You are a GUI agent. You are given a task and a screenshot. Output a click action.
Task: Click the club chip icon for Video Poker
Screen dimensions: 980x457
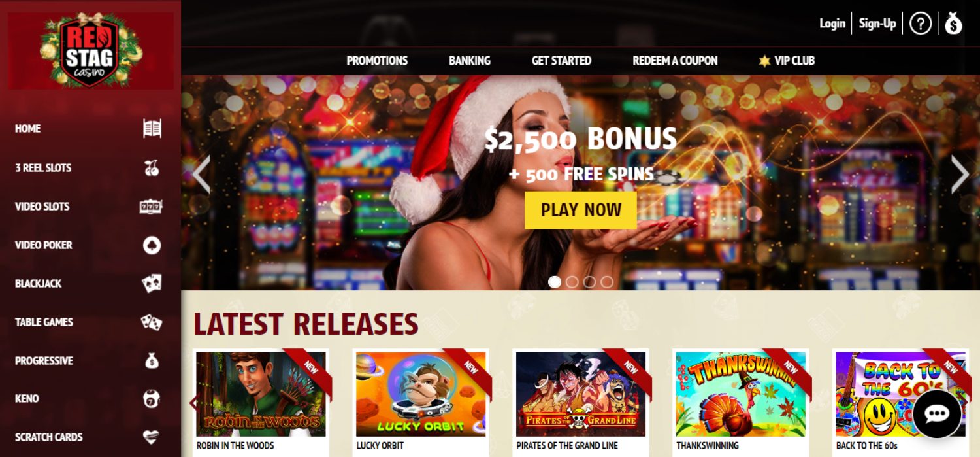pyautogui.click(x=152, y=245)
